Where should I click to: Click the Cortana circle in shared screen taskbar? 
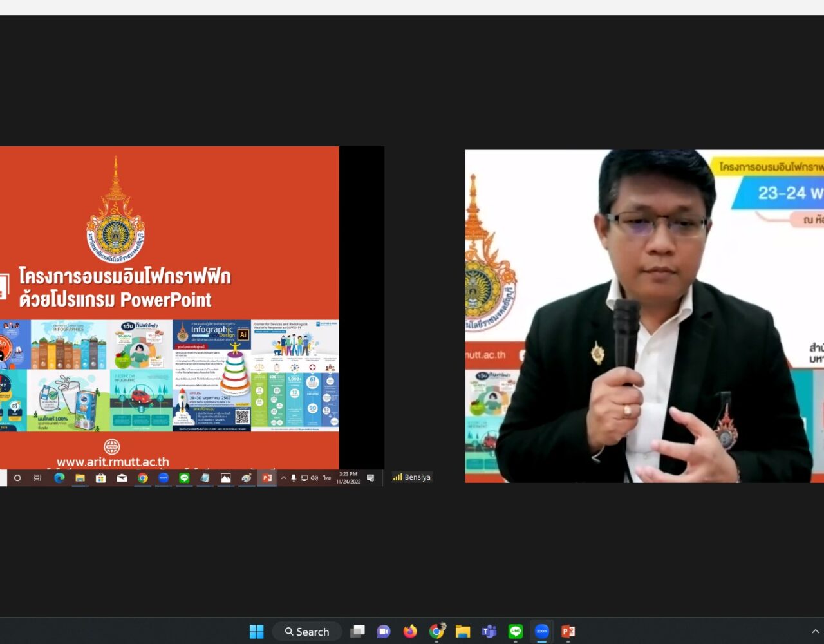pos(17,478)
